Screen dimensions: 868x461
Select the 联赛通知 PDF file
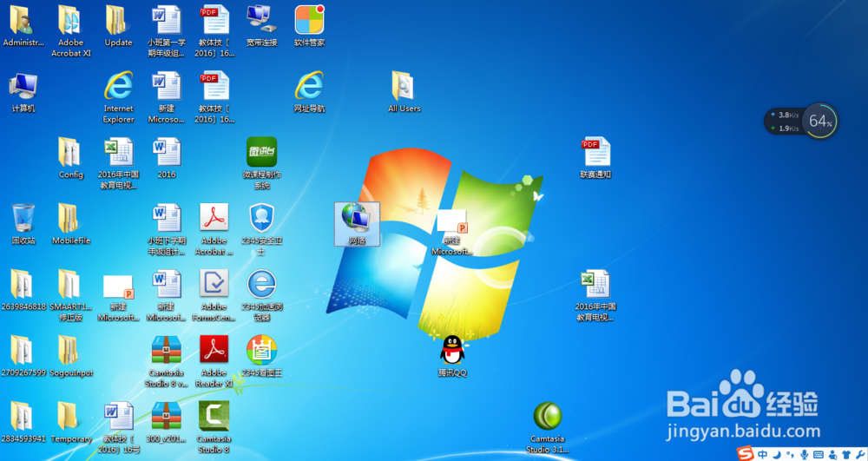pos(595,158)
